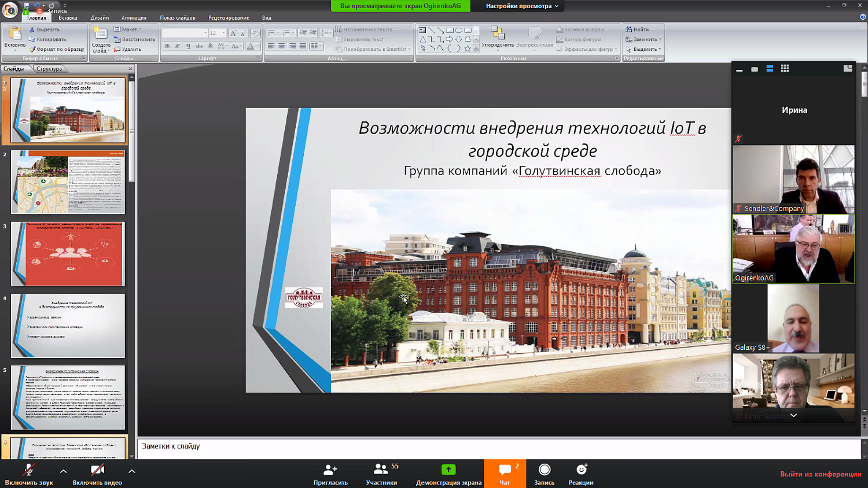Select the star shape in shapes gallery

pos(468,49)
